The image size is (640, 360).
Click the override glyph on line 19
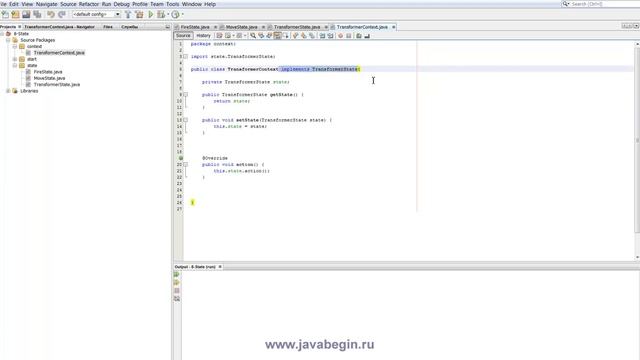point(180,158)
